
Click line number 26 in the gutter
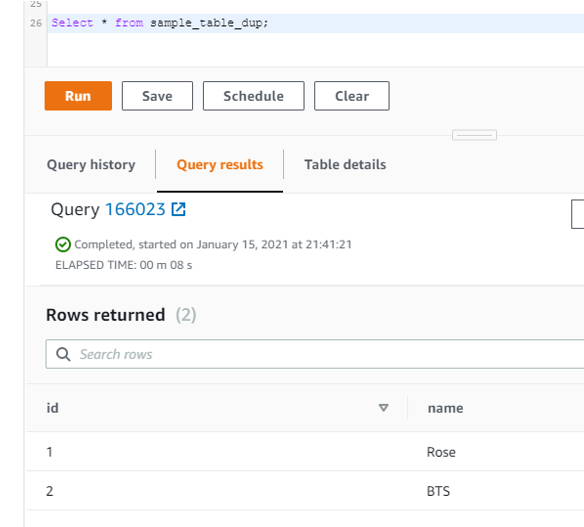36,23
